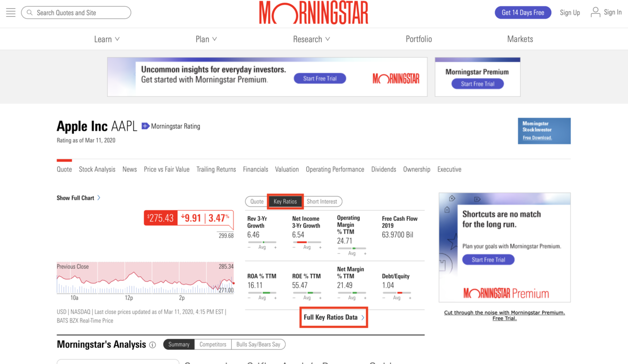
Task: Click the info icon beside Morningstar's Analysis
Action: (x=152, y=345)
